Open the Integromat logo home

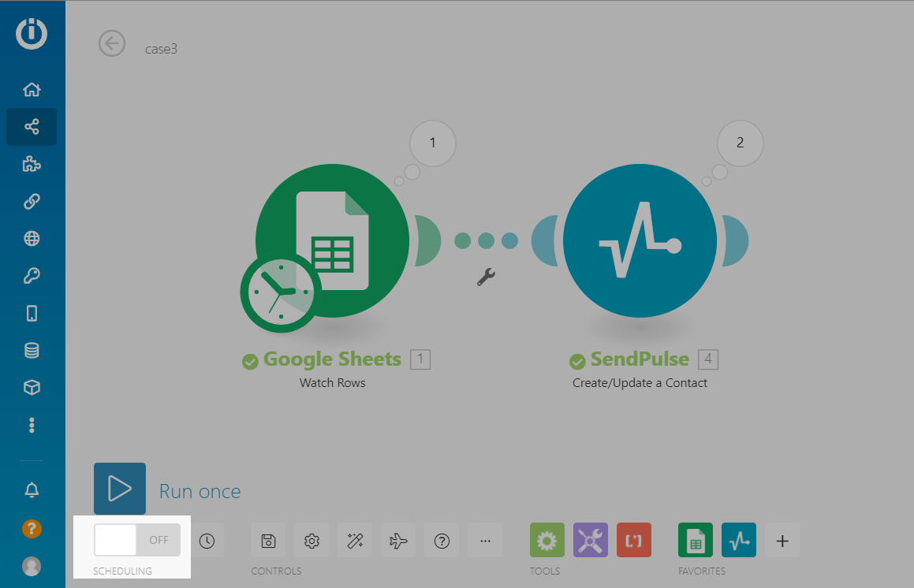[x=32, y=34]
